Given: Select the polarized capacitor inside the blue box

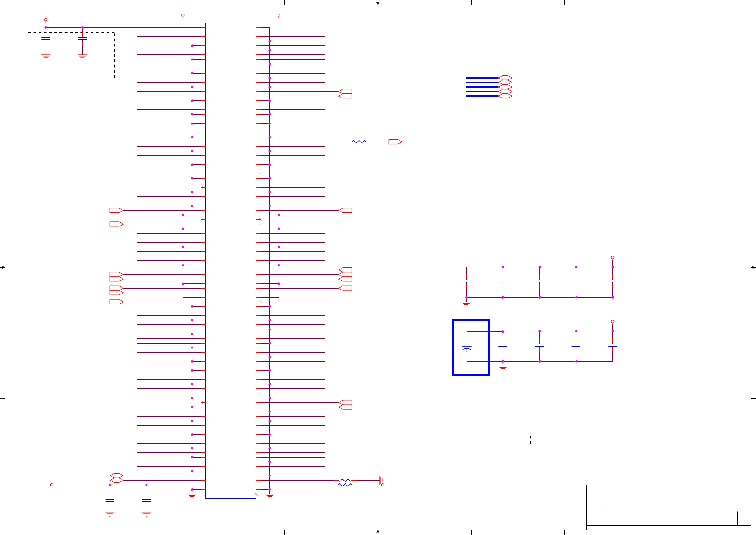Looking at the screenshot, I should (466, 348).
